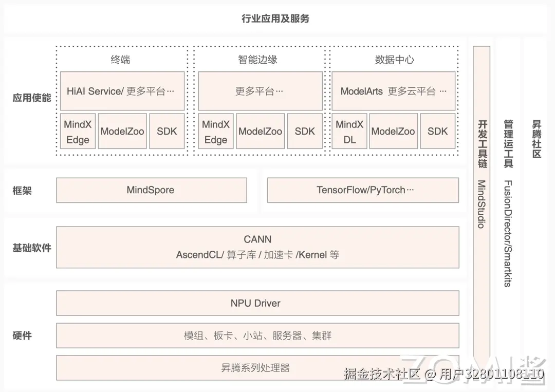Click MindX Edge box under 终端

(x=78, y=131)
